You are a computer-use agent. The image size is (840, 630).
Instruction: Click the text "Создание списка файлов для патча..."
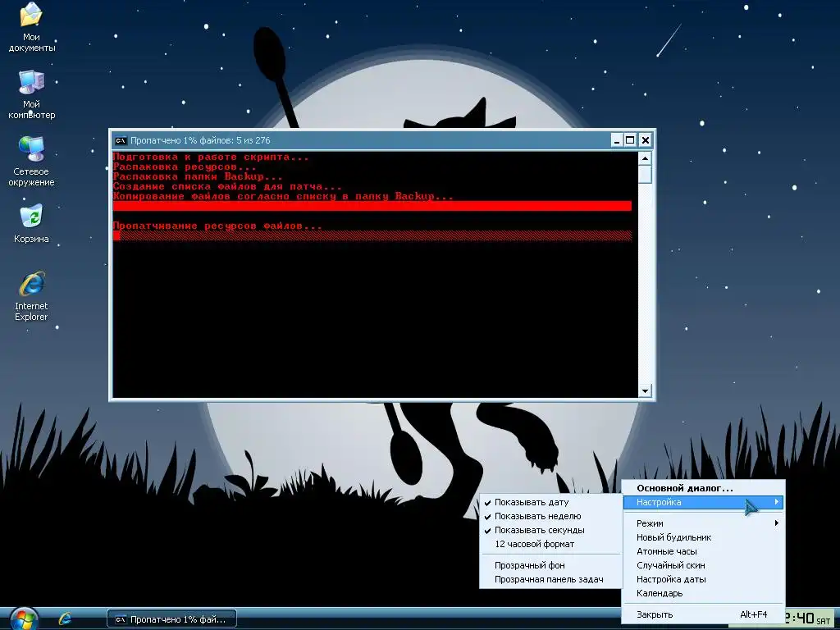coord(227,186)
